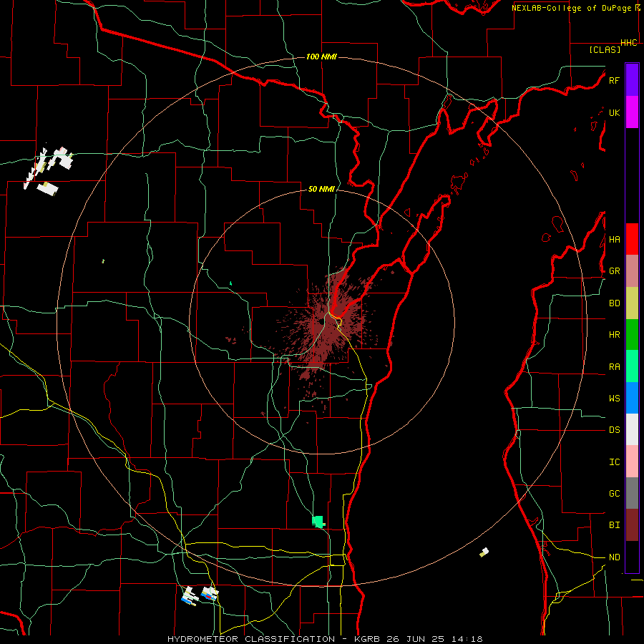Click the RF purple legend swatch
The image size is (644, 644).
(x=632, y=80)
